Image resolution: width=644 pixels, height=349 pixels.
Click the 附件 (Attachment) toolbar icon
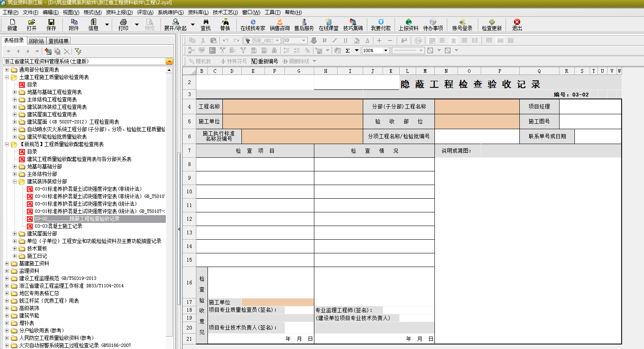tap(74, 24)
